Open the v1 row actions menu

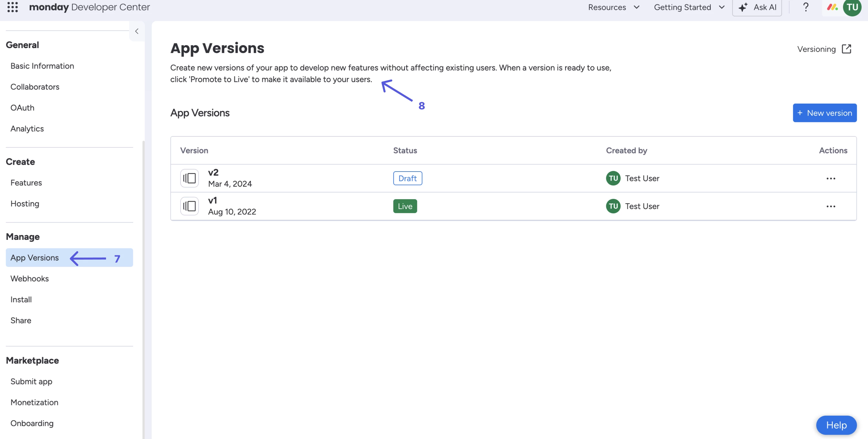coord(831,206)
